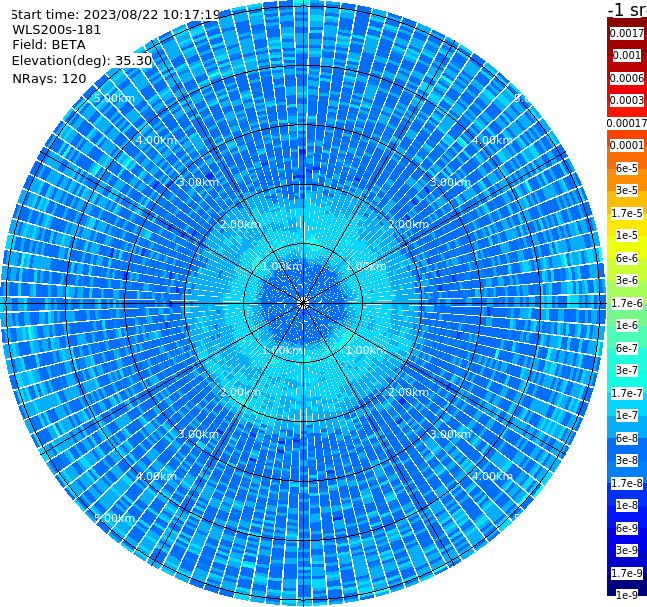Click the 6e-7 color scale label
Viewport: 647px width, 607px height.
pyautogui.click(x=627, y=348)
